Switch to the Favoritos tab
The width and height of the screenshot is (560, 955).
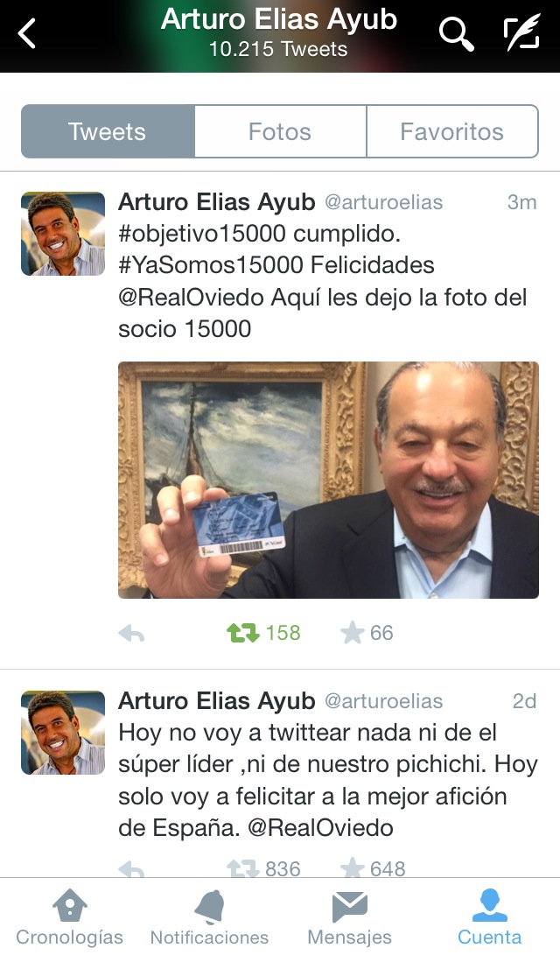point(452,131)
